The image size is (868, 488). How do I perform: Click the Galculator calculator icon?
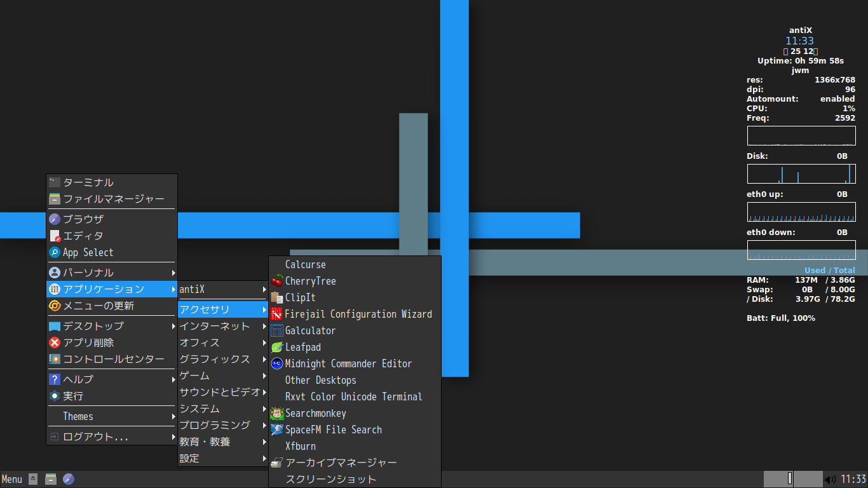277,330
